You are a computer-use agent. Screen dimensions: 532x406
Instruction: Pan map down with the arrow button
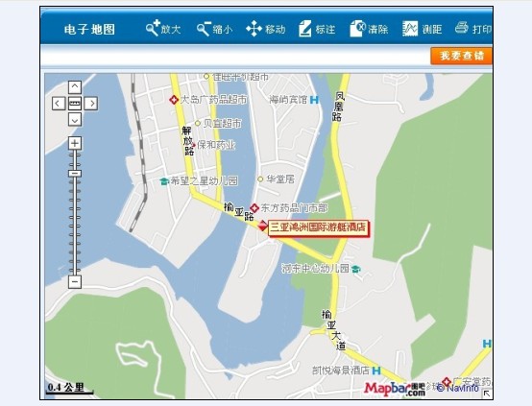tap(75, 120)
